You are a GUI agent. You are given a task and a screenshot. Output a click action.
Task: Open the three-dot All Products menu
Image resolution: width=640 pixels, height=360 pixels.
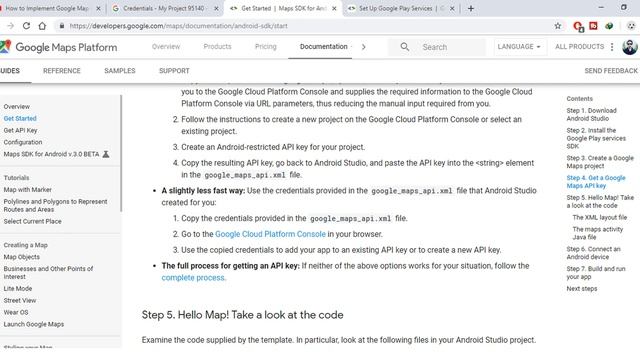[x=612, y=47]
